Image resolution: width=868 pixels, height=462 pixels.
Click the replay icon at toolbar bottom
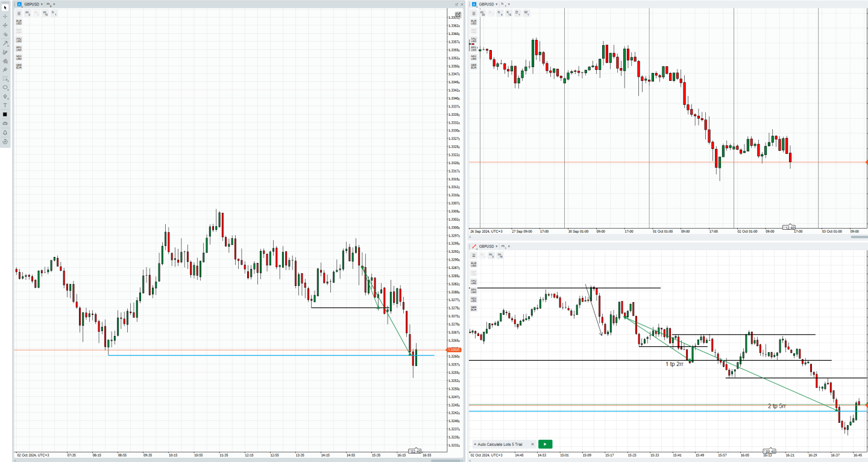[x=5, y=142]
